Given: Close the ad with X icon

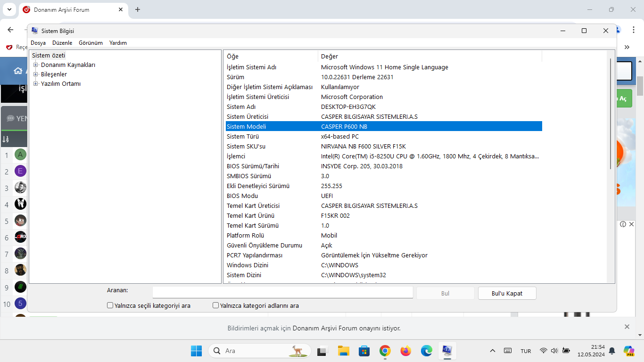Looking at the screenshot, I should click(x=632, y=224).
